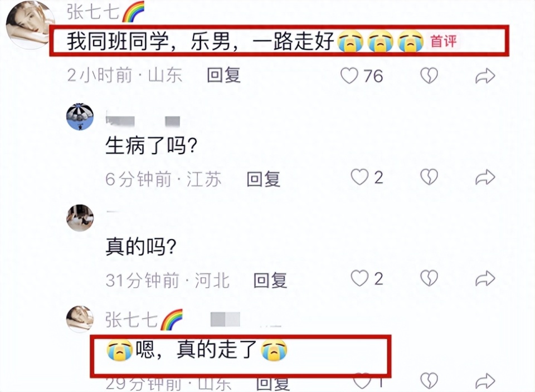Like the top comment with 76 likes
535x392 pixels.
(349, 76)
